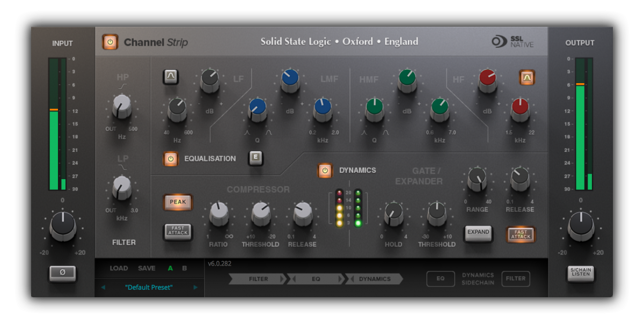
Task: Click the gate RELEASE knob
Action: [520, 180]
